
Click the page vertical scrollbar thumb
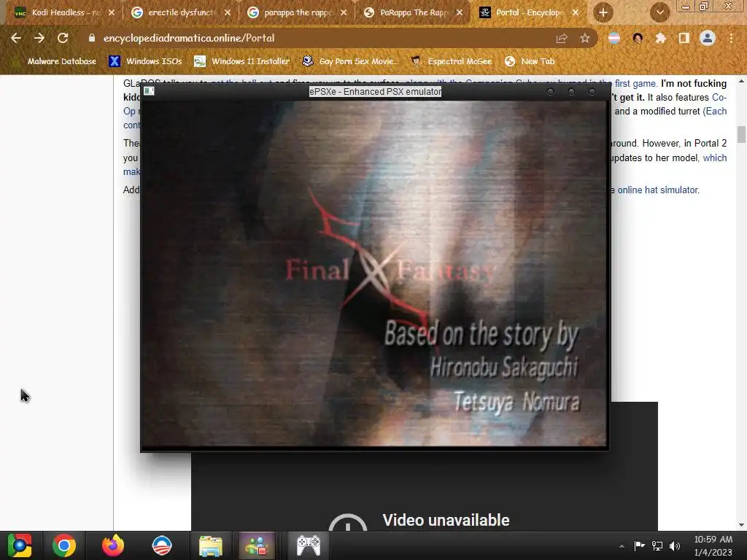[741, 134]
